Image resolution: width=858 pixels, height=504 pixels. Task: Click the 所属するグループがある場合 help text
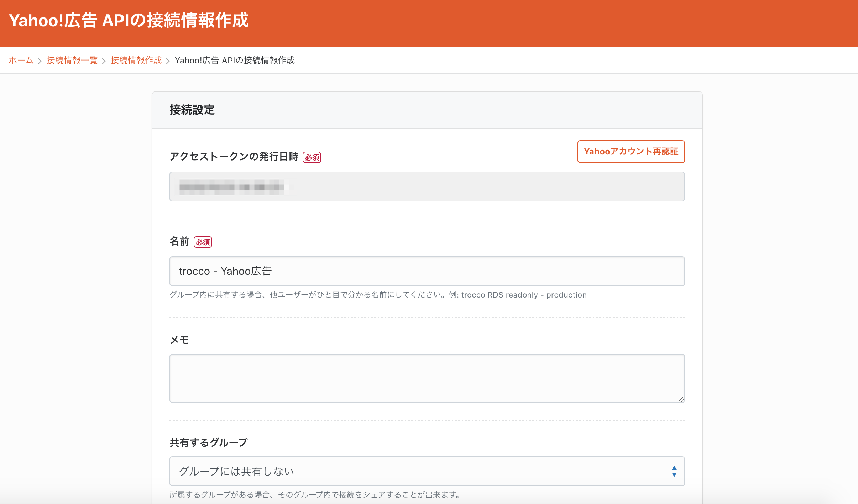pos(315,495)
